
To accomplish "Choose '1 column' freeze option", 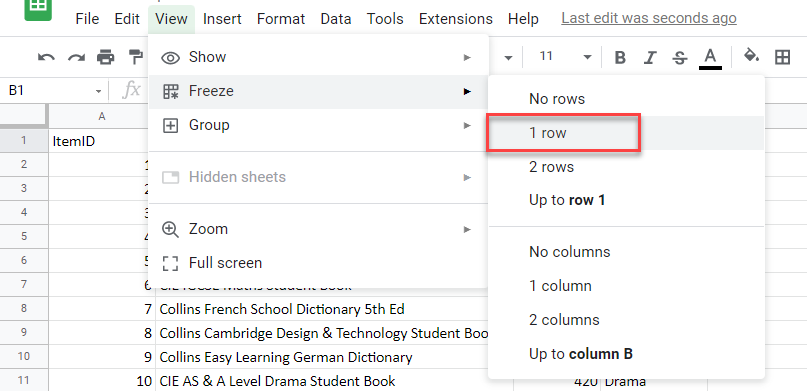I will pos(626,286).
